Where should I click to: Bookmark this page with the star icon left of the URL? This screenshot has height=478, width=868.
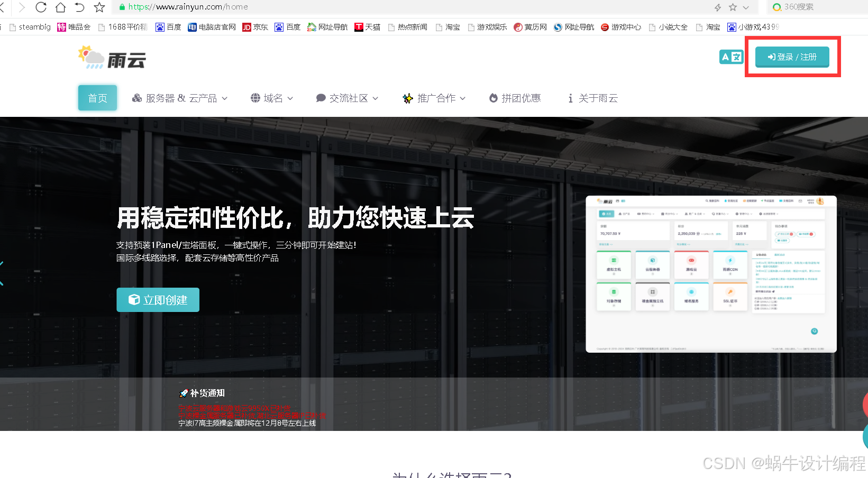[99, 7]
